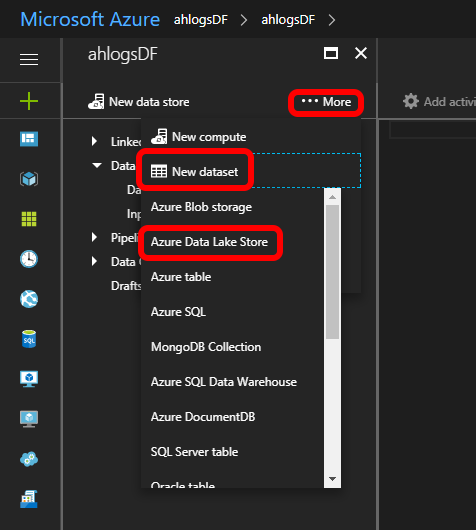Open Resource groups cube icon
The height and width of the screenshot is (530, 476).
pos(29,179)
